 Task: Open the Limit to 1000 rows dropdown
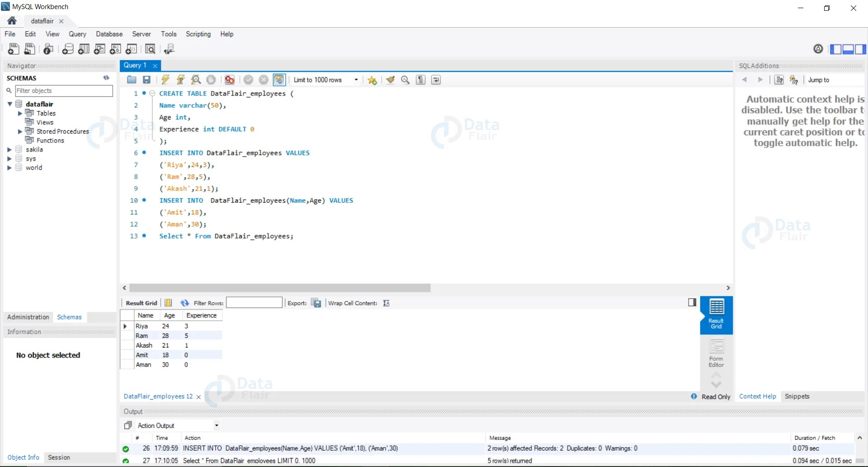point(356,80)
